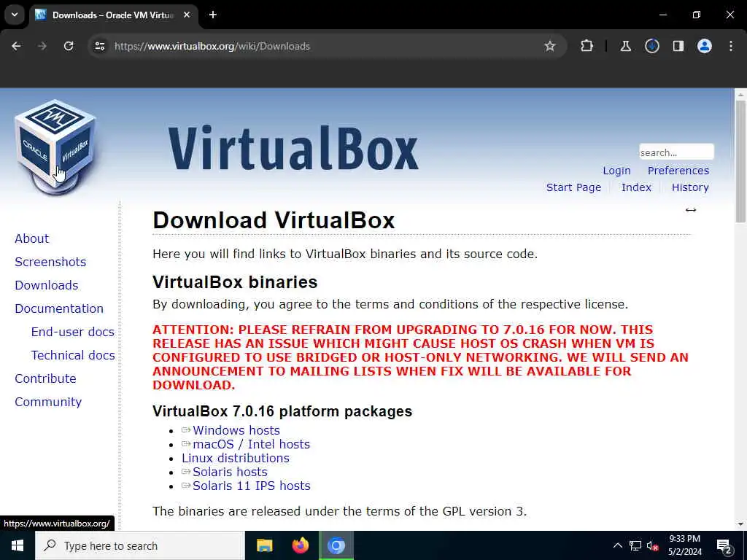Open the Linux distributions link

click(236, 458)
